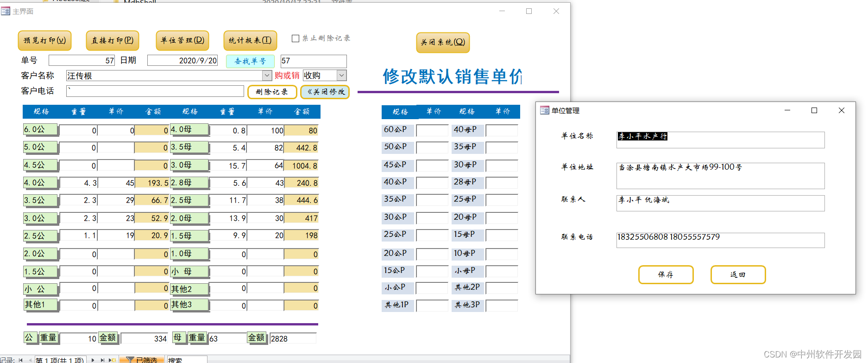This screenshot has width=868, height=363.
Task: Click the record number box 第1项(共1项)
Action: click(60, 360)
